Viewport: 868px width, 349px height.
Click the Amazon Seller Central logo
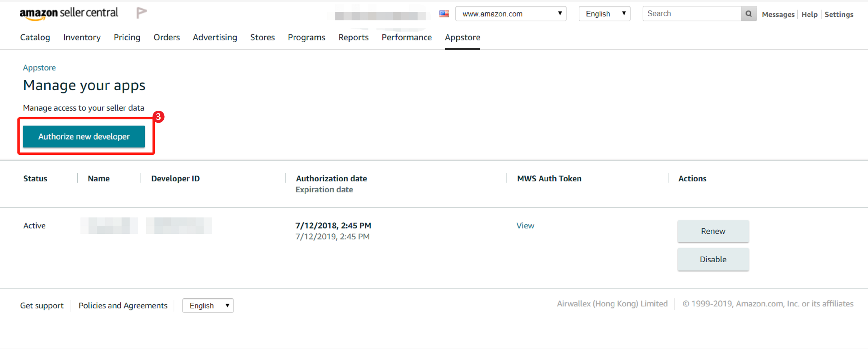click(69, 13)
